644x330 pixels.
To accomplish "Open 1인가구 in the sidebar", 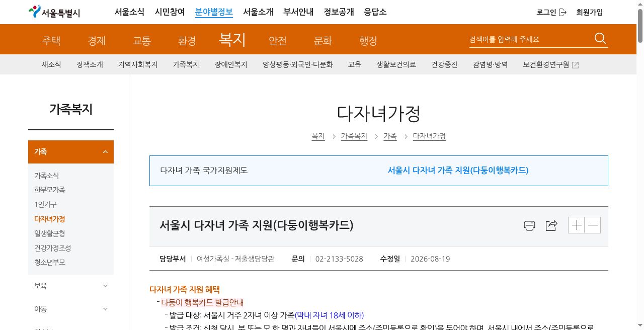I will (x=45, y=204).
